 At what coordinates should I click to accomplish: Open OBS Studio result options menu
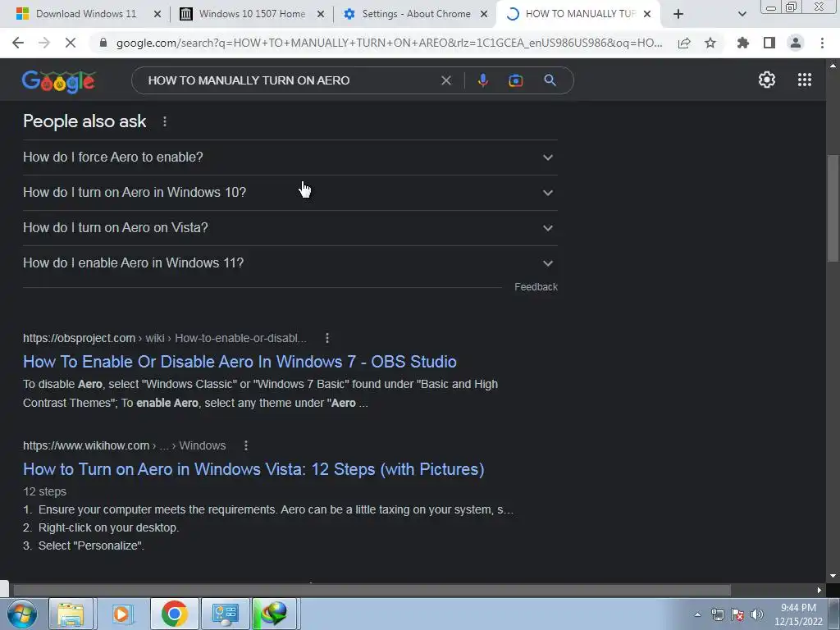point(326,338)
